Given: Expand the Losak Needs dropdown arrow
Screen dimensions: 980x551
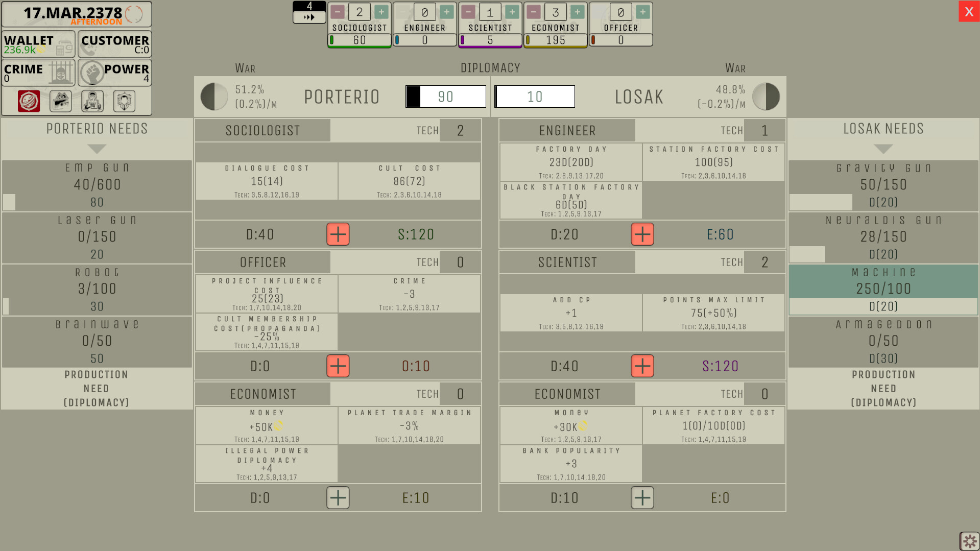Looking at the screenshot, I should click(x=883, y=149).
